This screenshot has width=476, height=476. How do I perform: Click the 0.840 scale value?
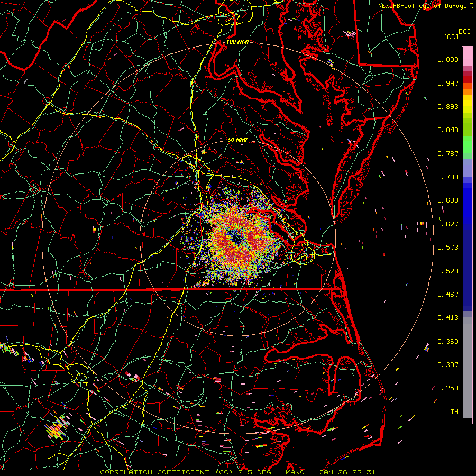[448, 130]
